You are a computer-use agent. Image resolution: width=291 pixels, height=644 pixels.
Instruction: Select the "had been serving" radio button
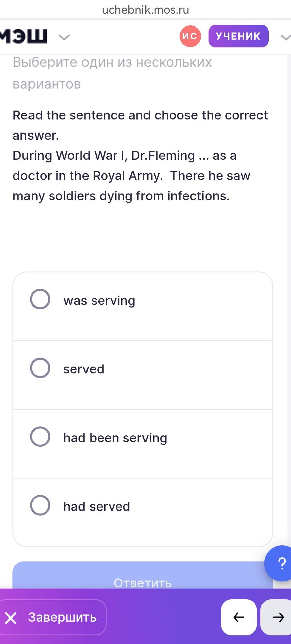point(40,436)
